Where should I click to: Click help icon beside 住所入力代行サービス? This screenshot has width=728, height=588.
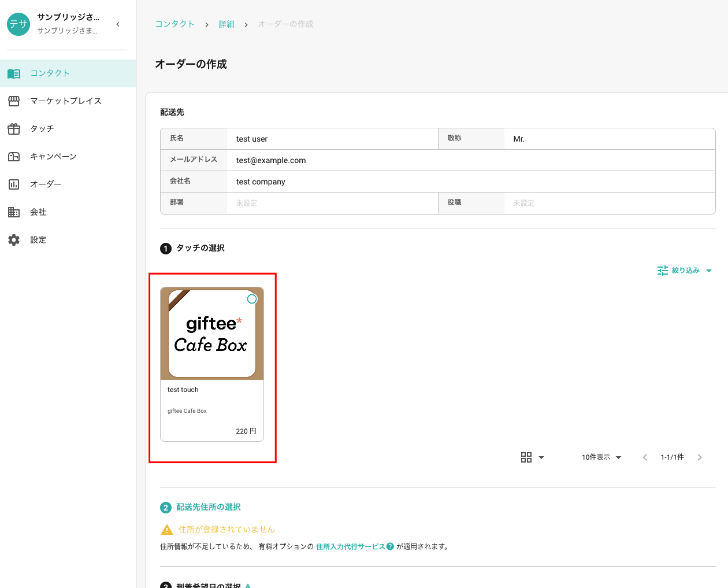point(390,546)
